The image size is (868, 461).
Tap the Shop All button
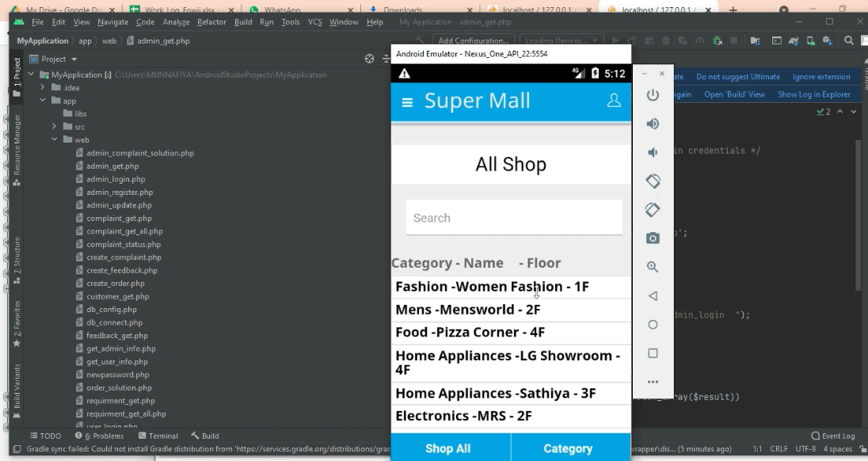coord(447,448)
